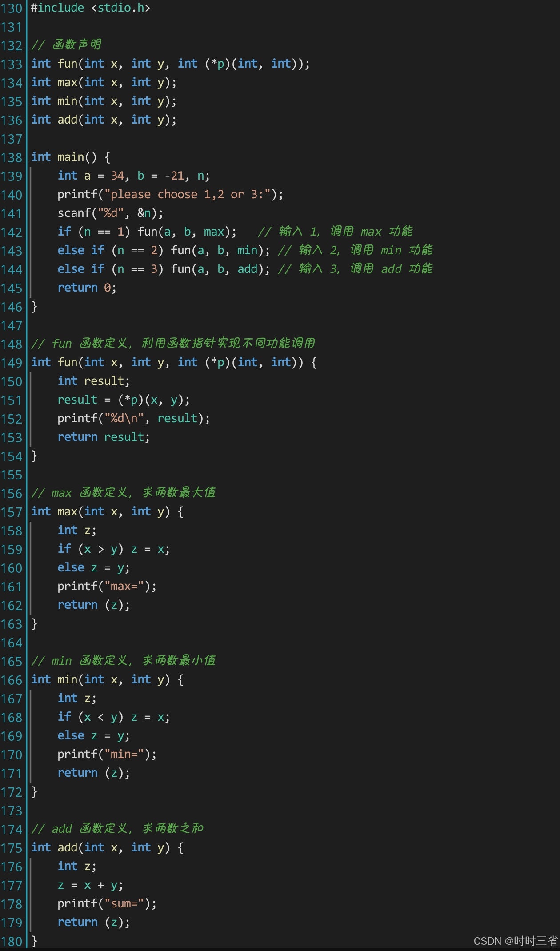Viewport: 560px width, 951px height.
Task: Click 'result = (*p)(x, y);' statement
Action: click(124, 400)
